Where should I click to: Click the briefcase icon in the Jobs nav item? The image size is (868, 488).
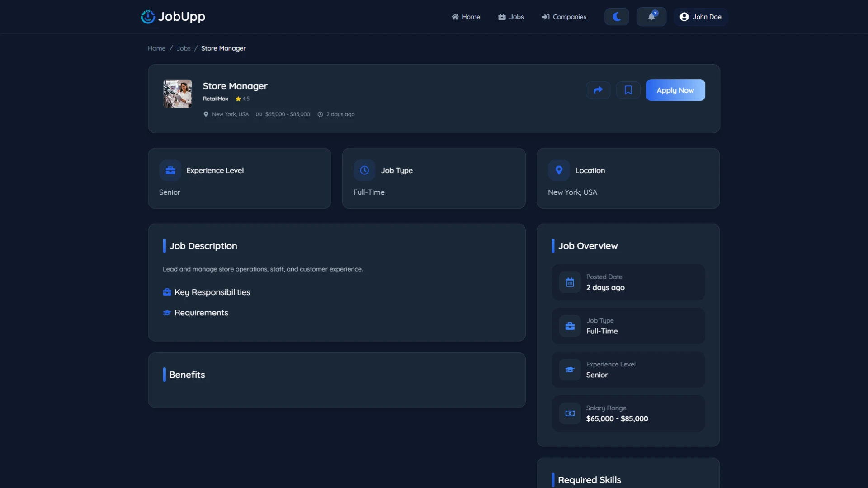click(502, 17)
